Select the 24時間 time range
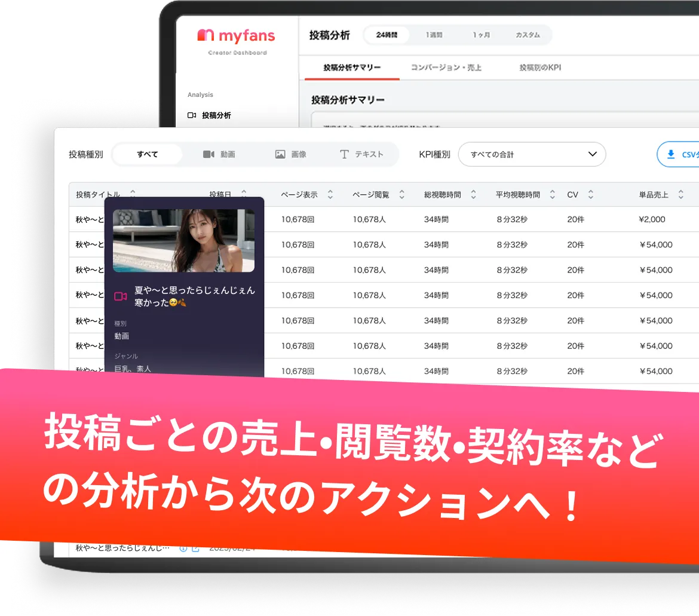 point(387,35)
